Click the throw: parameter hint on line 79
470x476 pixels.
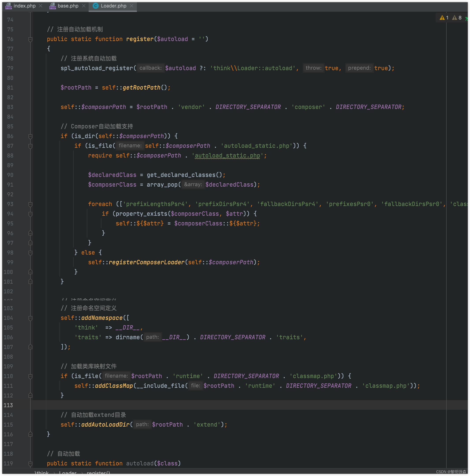(313, 68)
